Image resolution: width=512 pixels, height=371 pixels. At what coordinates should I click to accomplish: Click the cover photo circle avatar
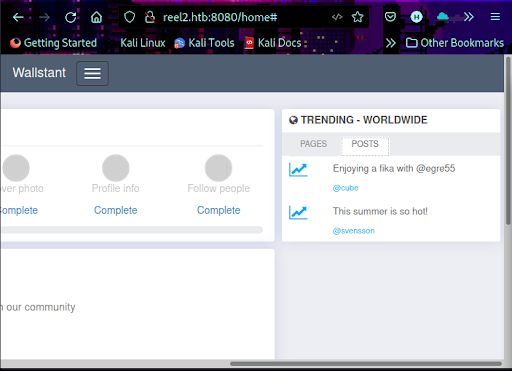[16, 168]
